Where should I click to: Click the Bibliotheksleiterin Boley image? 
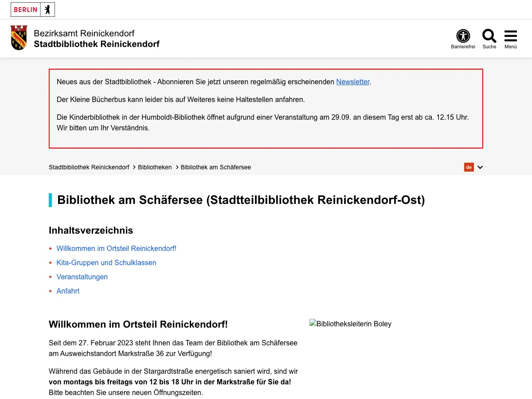[x=350, y=324]
